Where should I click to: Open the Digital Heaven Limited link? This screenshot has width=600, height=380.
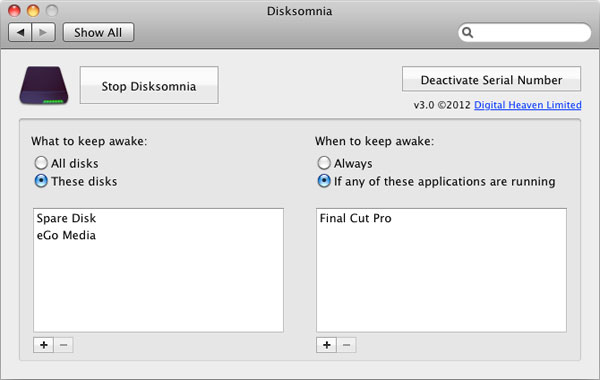tap(528, 105)
